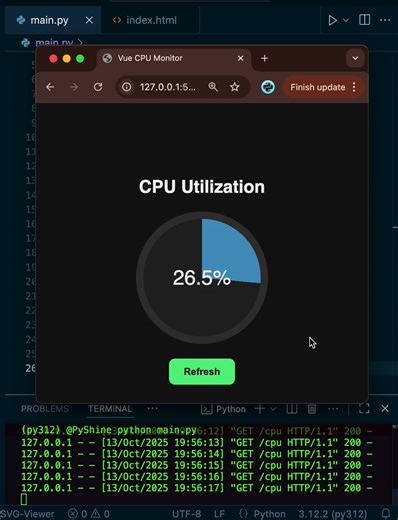Screen dimensions: 398x520
Task: Run the Python file with the play icon
Action: click(x=332, y=20)
